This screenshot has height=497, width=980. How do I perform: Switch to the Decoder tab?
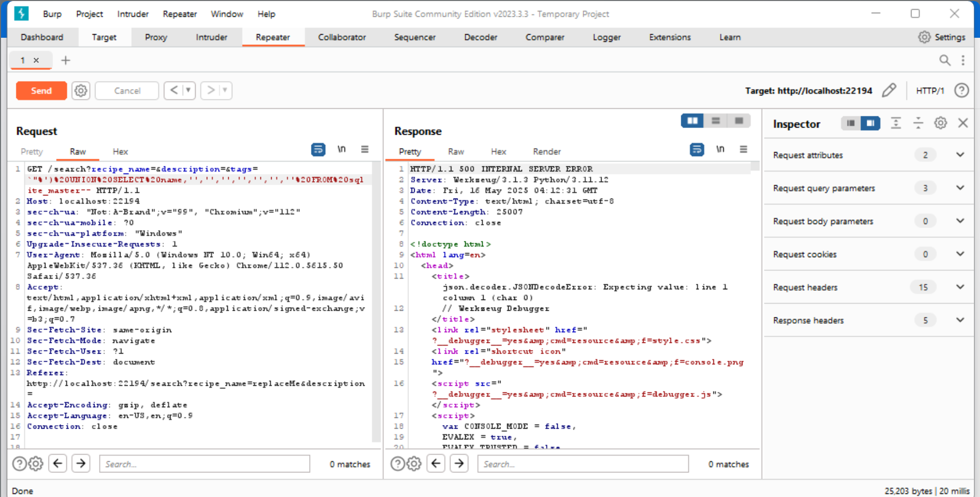point(481,37)
